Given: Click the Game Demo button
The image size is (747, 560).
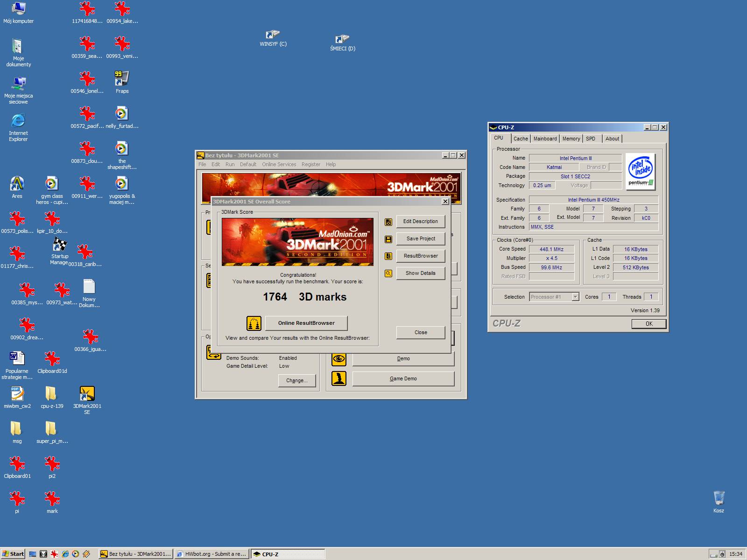Looking at the screenshot, I should [403, 378].
